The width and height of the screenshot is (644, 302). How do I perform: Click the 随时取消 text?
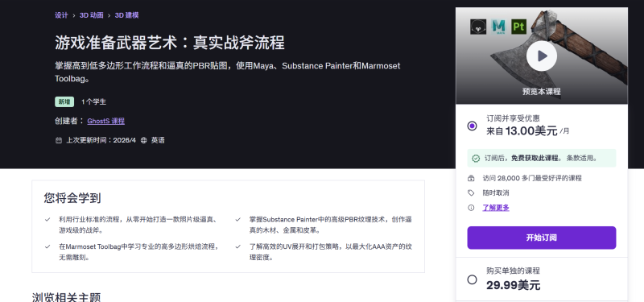496,193
